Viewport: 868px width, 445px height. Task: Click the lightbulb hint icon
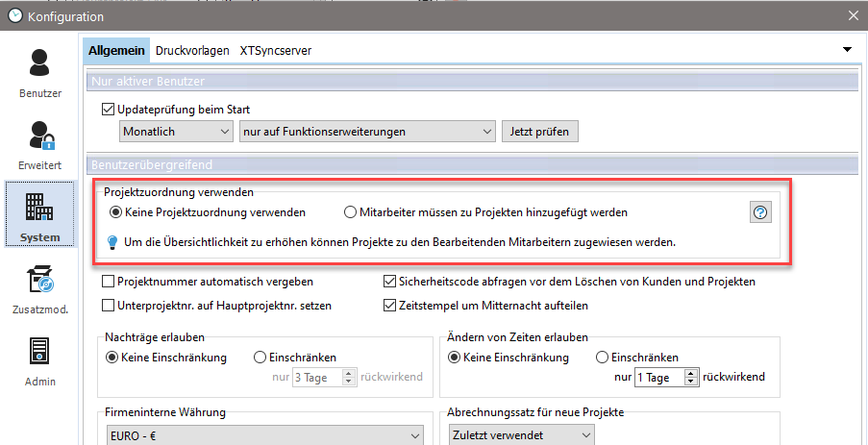click(111, 242)
